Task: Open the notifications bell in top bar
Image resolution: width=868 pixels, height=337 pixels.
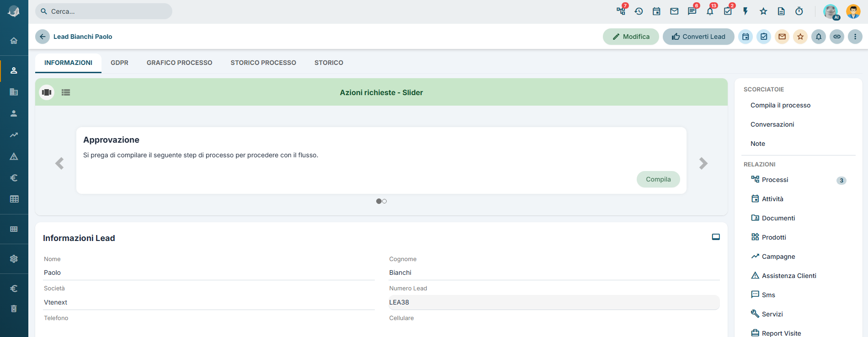Action: (x=710, y=11)
